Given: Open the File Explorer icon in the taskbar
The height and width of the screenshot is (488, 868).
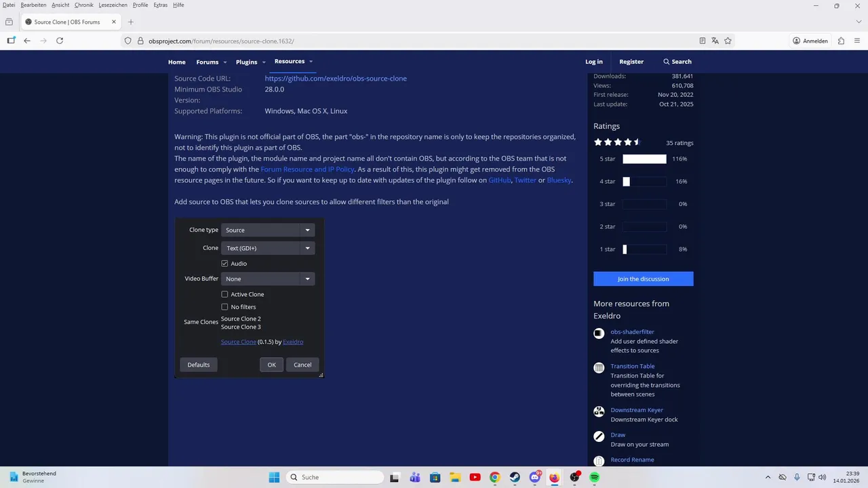Looking at the screenshot, I should coord(455,477).
